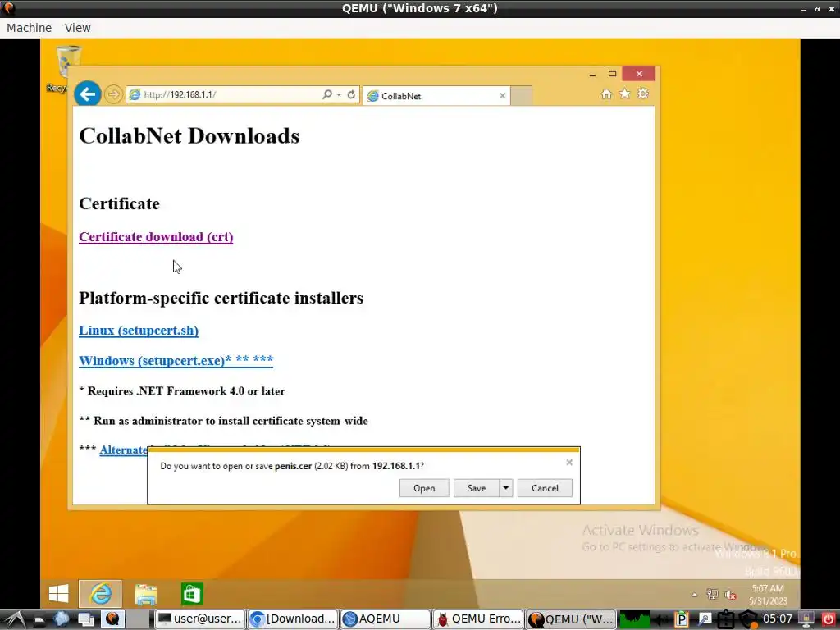This screenshot has width=840, height=630.
Task: Switch to the QEMU Erro... taskbar item
Action: click(x=478, y=619)
